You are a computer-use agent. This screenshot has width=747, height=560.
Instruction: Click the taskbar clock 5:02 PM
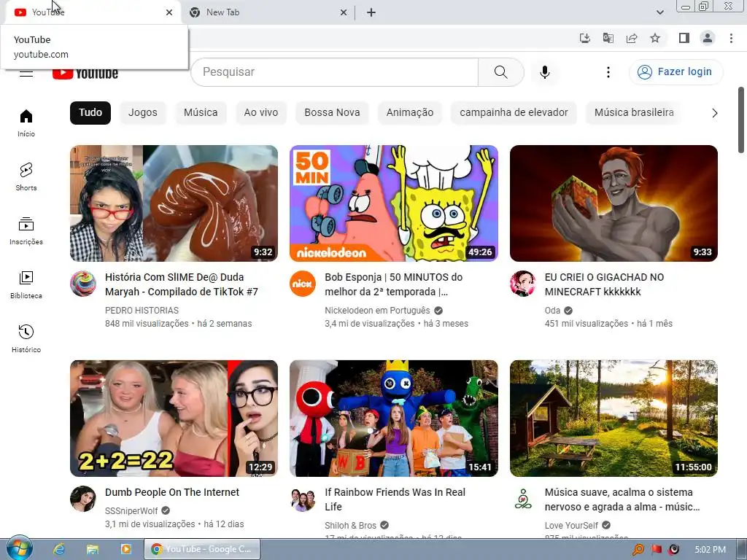(711, 550)
